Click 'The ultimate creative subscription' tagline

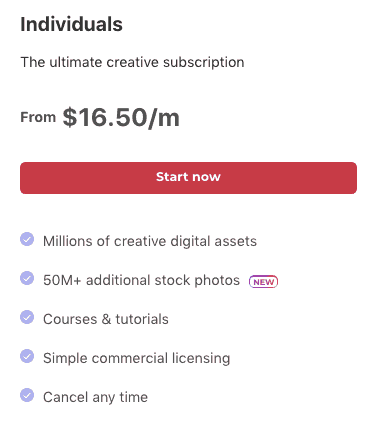[x=132, y=62]
